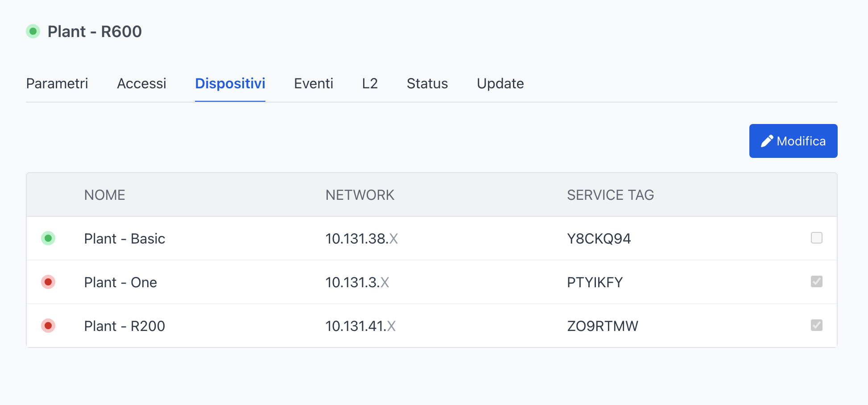
Task: Tick the checkbox for Plant - Basic row
Action: click(x=816, y=238)
